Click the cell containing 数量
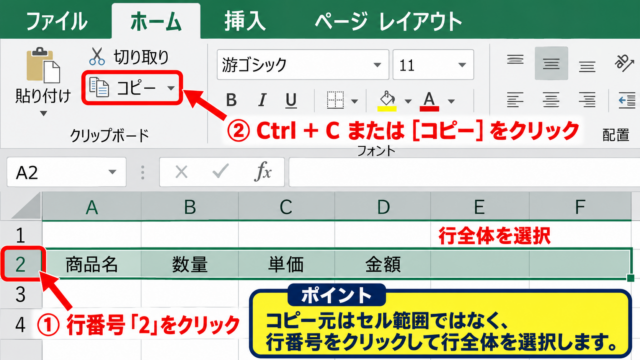 (x=190, y=264)
